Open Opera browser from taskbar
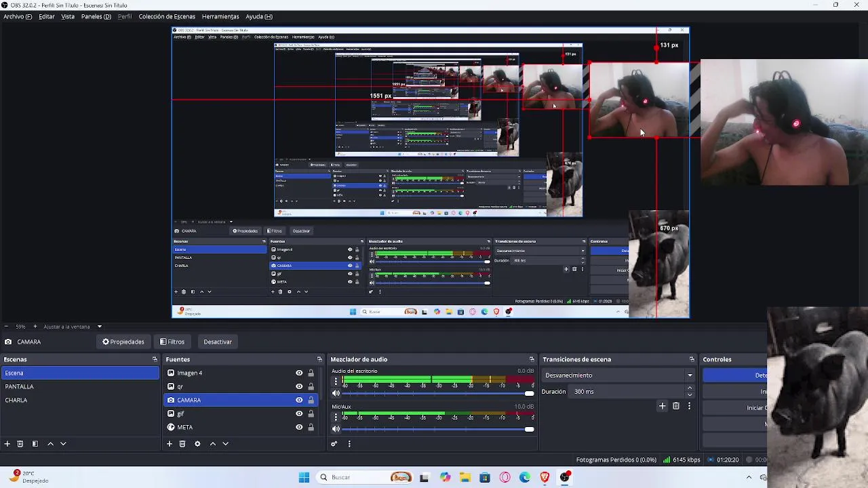 point(505,477)
